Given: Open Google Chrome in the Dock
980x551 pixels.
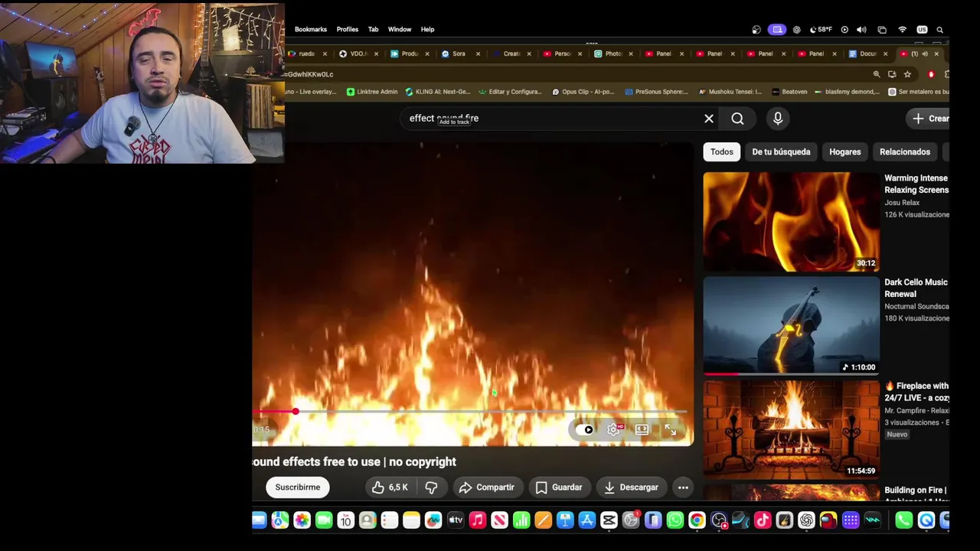Looking at the screenshot, I should pos(697,521).
